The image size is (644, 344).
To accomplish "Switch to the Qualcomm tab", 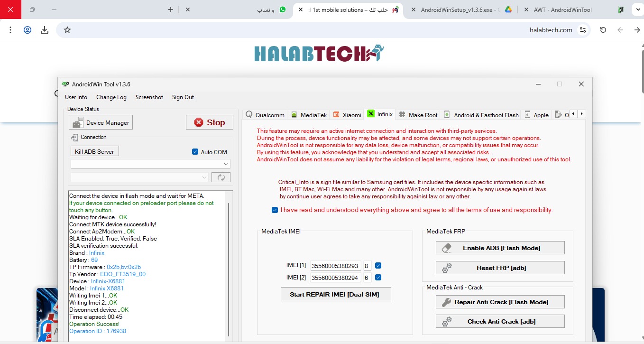I will (x=265, y=115).
